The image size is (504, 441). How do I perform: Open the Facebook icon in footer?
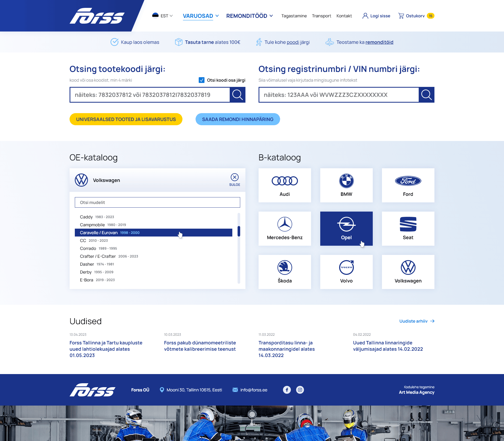287,390
